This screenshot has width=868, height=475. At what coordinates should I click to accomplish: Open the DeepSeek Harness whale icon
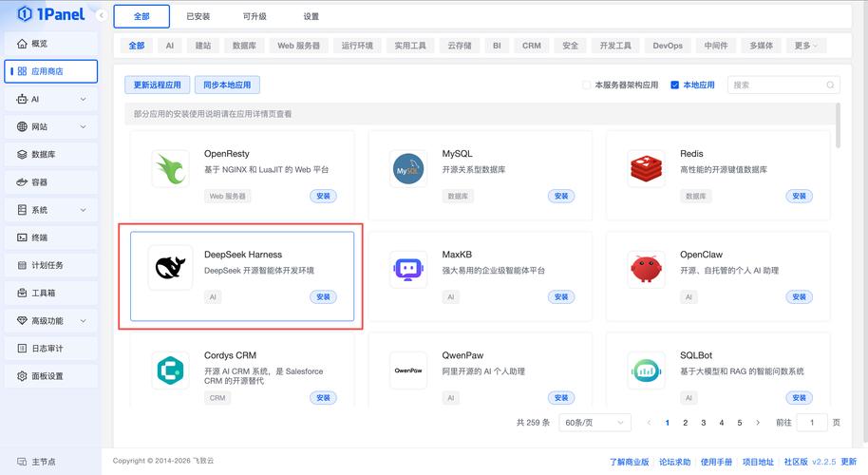[171, 268]
